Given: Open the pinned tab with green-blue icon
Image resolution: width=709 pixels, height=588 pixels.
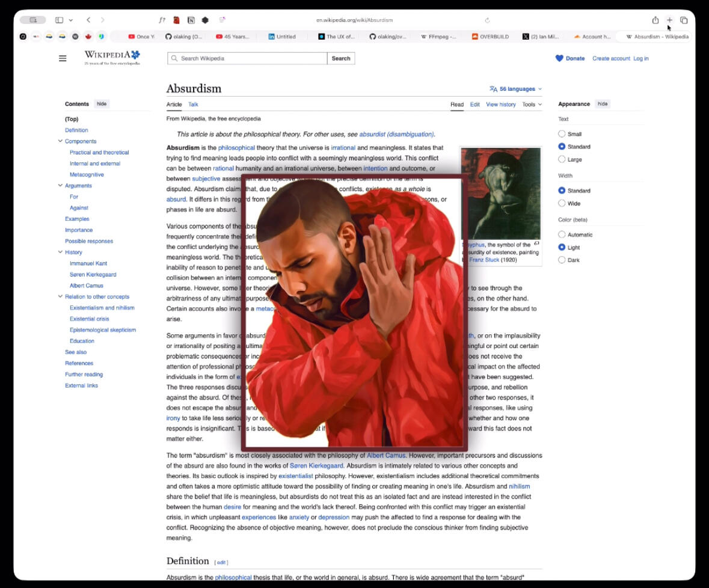Looking at the screenshot, I should tap(101, 37).
